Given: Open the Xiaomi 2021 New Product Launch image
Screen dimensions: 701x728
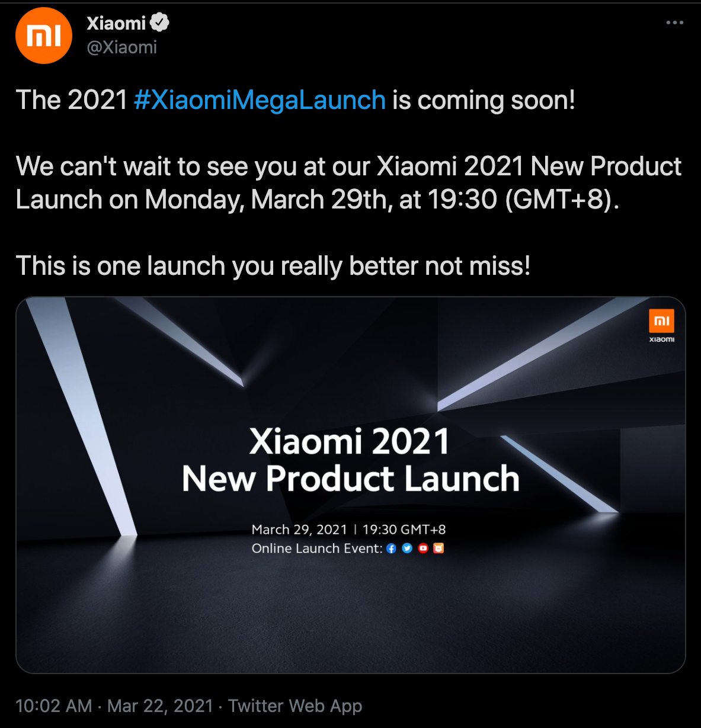Looking at the screenshot, I should (x=350, y=610).
